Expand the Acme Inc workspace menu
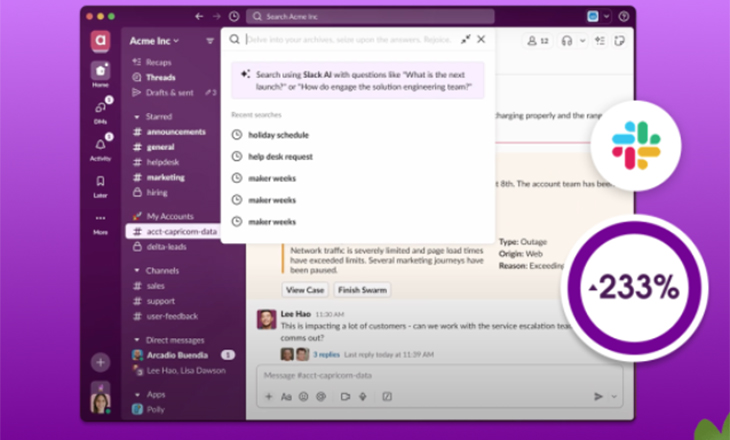The height and width of the screenshot is (440, 730). (154, 41)
